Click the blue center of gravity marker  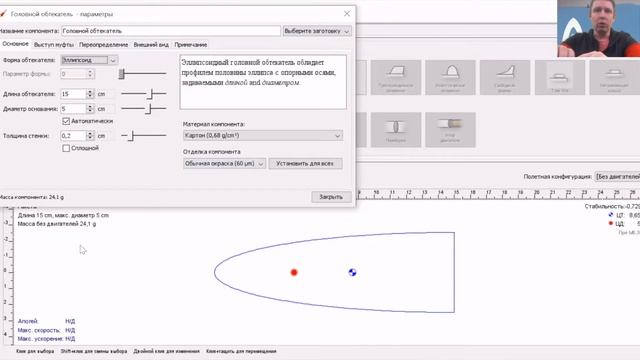point(352,272)
